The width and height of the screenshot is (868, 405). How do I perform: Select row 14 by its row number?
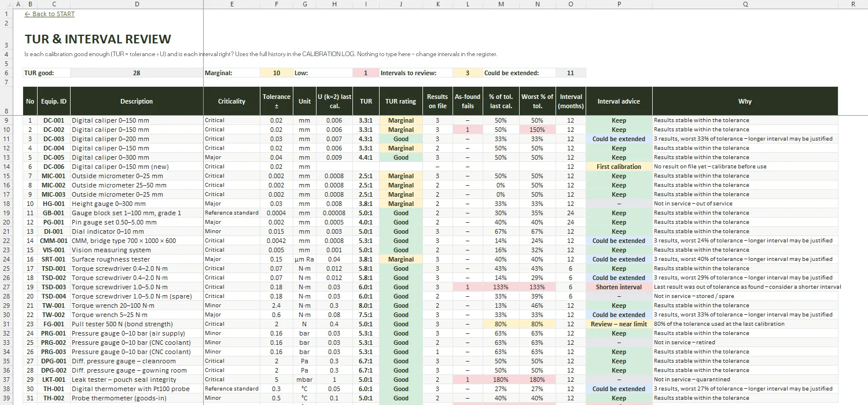tap(6, 167)
